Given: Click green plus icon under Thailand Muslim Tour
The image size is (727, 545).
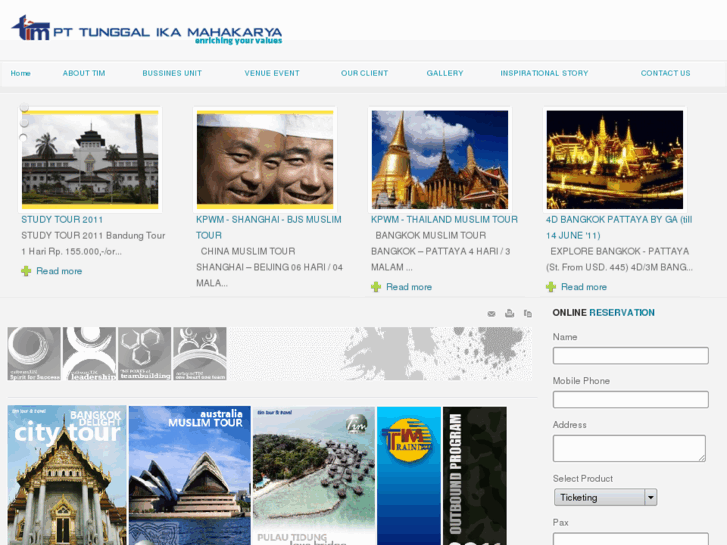Looking at the screenshot, I should point(376,287).
